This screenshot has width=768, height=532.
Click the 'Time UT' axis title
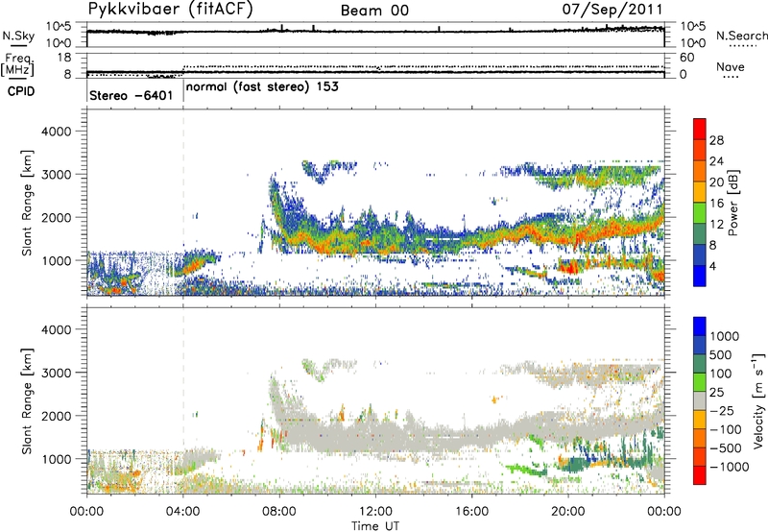pos(375,526)
